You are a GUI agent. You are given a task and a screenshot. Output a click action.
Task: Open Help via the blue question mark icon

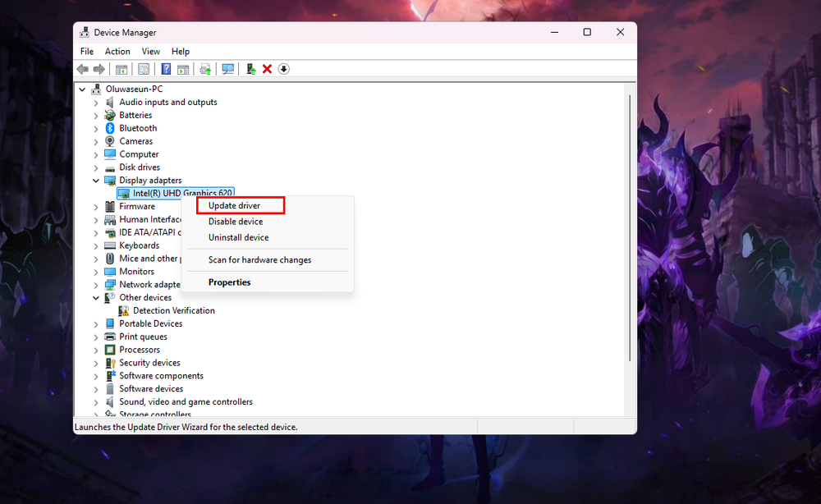click(166, 69)
